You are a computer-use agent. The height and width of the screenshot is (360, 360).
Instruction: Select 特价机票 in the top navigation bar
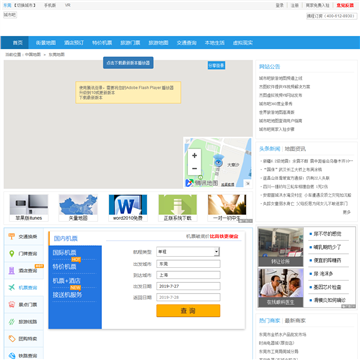[x=102, y=43]
